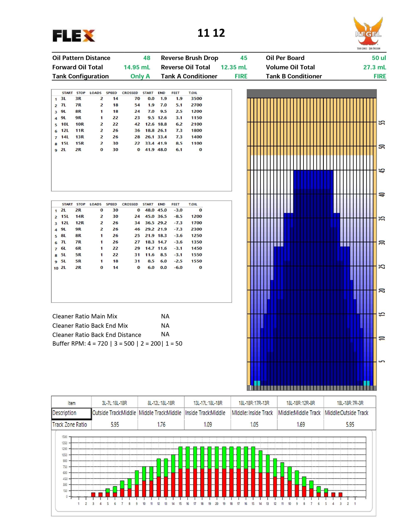Click the FLEX logo
Image resolution: width=411 pixels, height=532 pixels.
coord(74,36)
